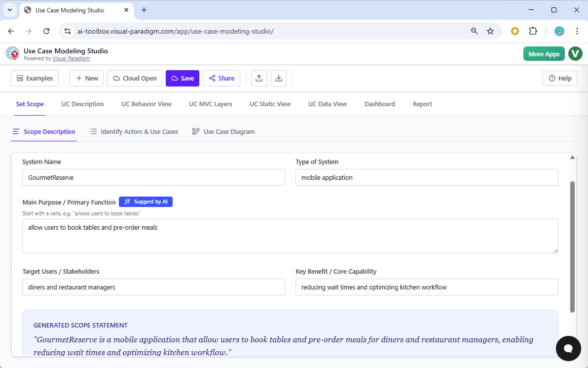Open the Chrome three-dot menu
588x368 pixels.
577,31
